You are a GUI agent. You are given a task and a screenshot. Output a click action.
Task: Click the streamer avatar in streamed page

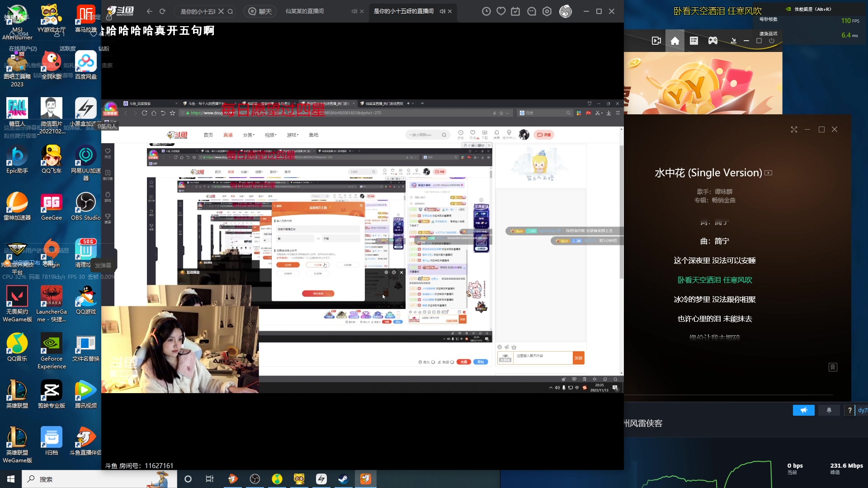(524, 135)
